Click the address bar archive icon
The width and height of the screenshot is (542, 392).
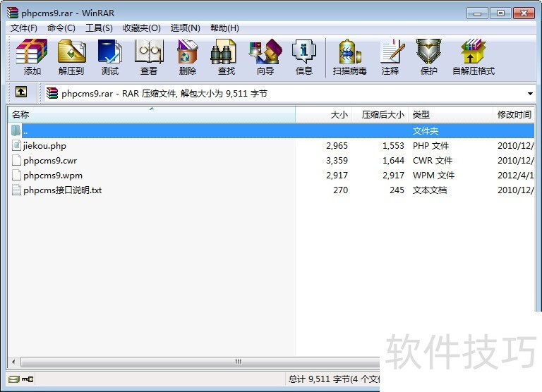(52, 93)
